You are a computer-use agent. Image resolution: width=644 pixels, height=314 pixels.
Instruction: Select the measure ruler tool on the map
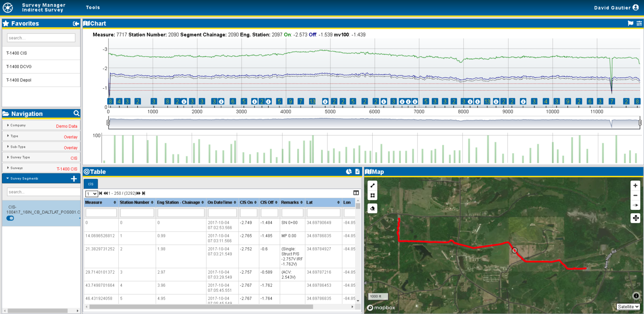372,185
